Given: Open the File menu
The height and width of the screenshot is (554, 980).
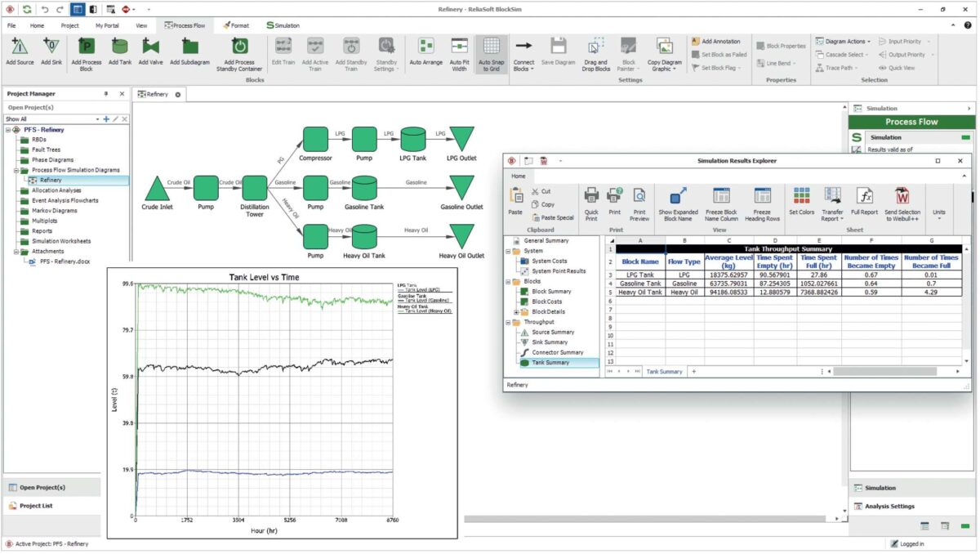Looking at the screenshot, I should point(12,25).
